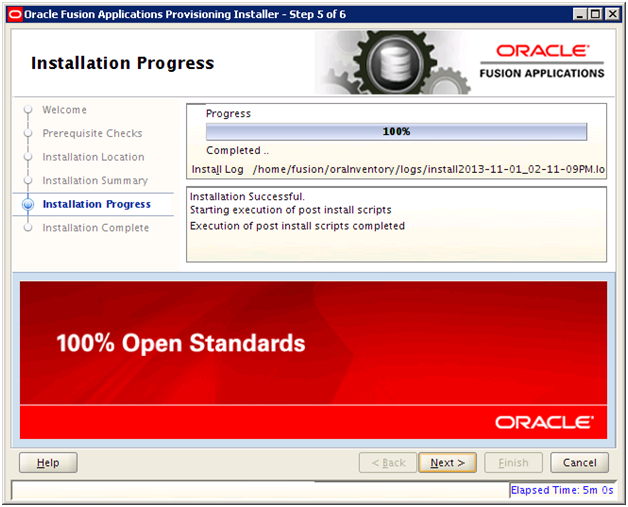Click 'Starting execution of post install scripts' line

[x=290, y=210]
